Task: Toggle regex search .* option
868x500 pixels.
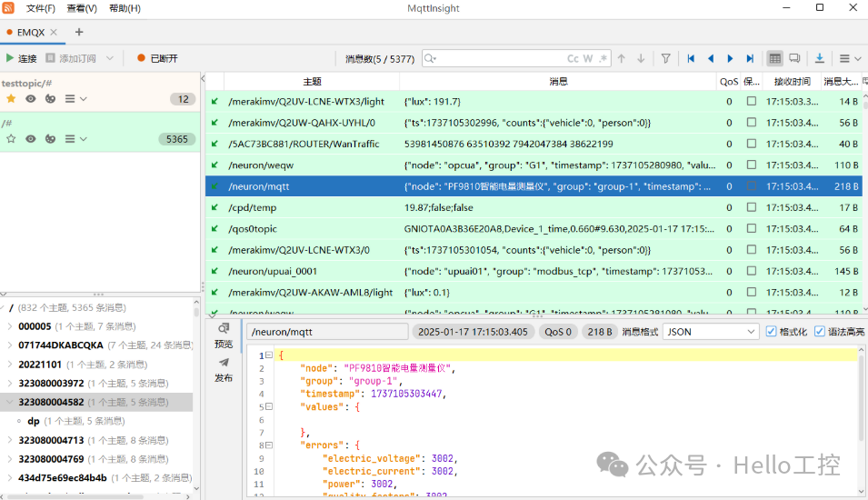Action: coord(603,58)
